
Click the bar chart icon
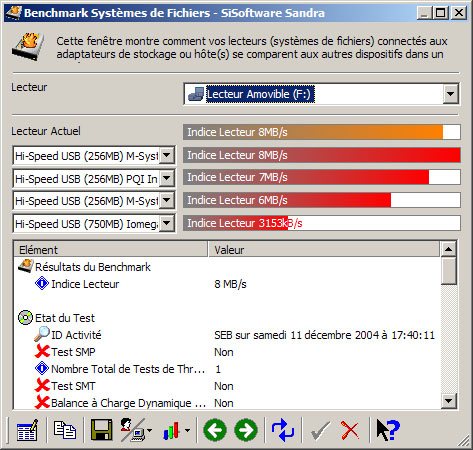172,431
